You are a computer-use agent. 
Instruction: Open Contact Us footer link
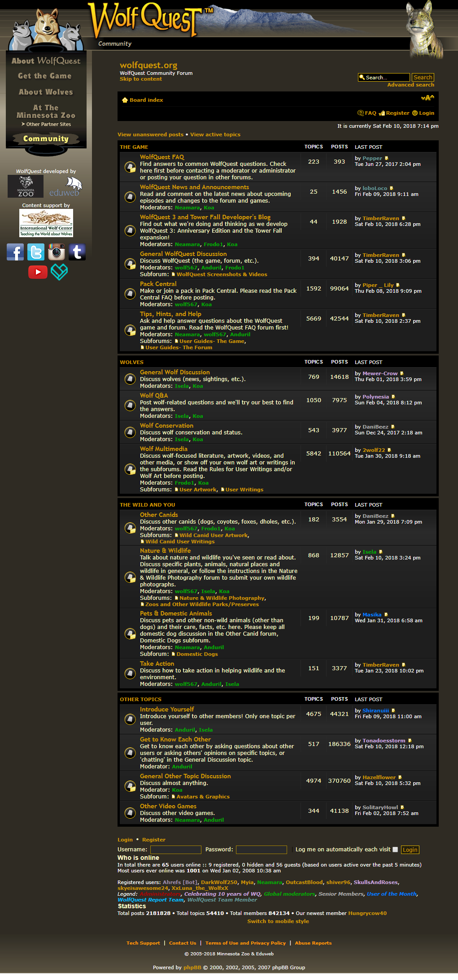point(183,943)
